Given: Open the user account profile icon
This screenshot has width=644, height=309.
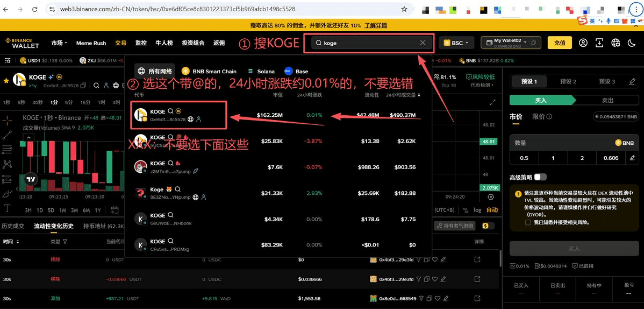Looking at the screenshot, I should click(x=583, y=43).
